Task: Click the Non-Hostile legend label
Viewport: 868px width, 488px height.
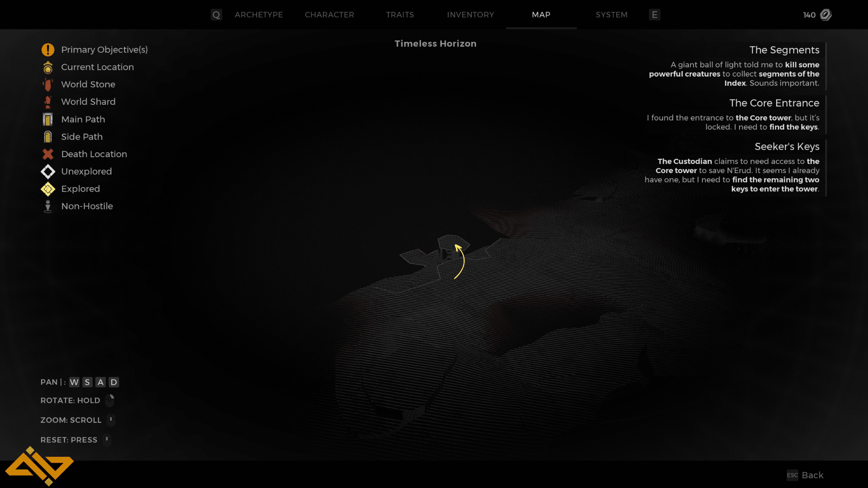Action: coord(87,206)
